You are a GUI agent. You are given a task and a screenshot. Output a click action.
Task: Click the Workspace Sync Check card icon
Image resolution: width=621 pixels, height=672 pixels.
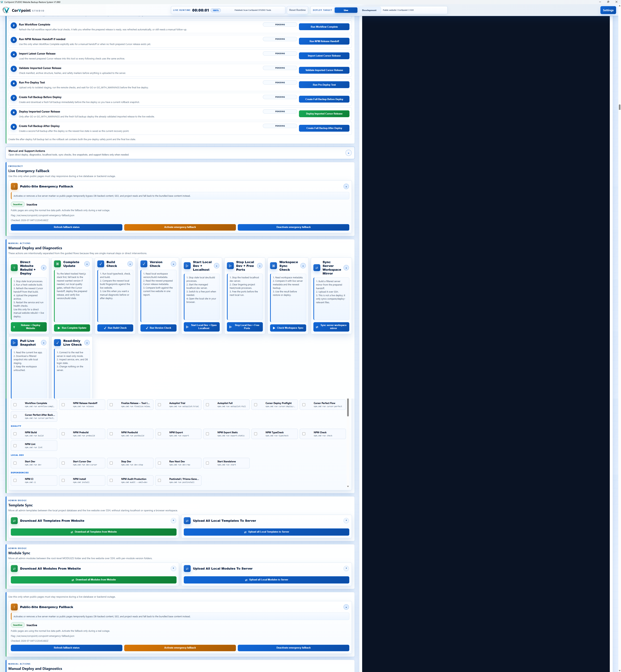pyautogui.click(x=273, y=266)
